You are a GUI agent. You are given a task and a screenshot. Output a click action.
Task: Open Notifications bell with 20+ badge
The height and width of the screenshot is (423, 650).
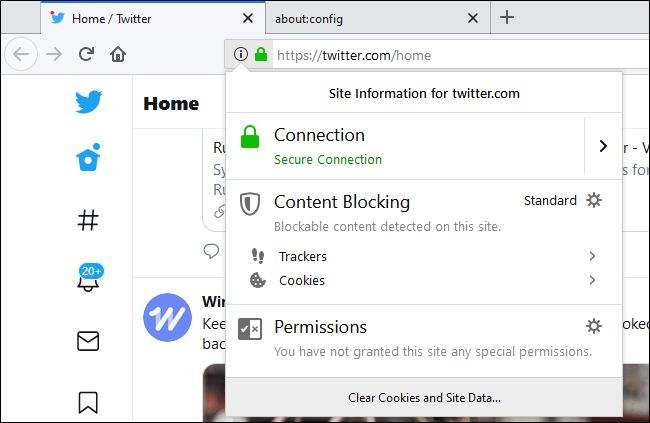pos(90,277)
